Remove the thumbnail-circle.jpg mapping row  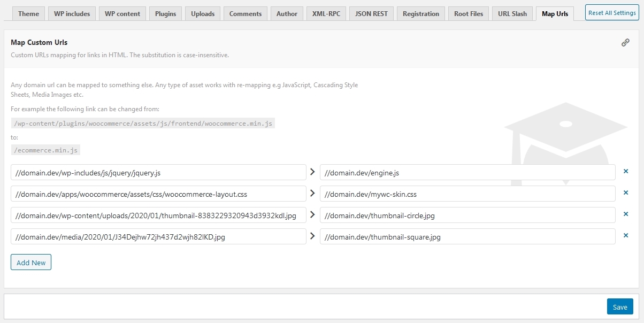tap(626, 214)
